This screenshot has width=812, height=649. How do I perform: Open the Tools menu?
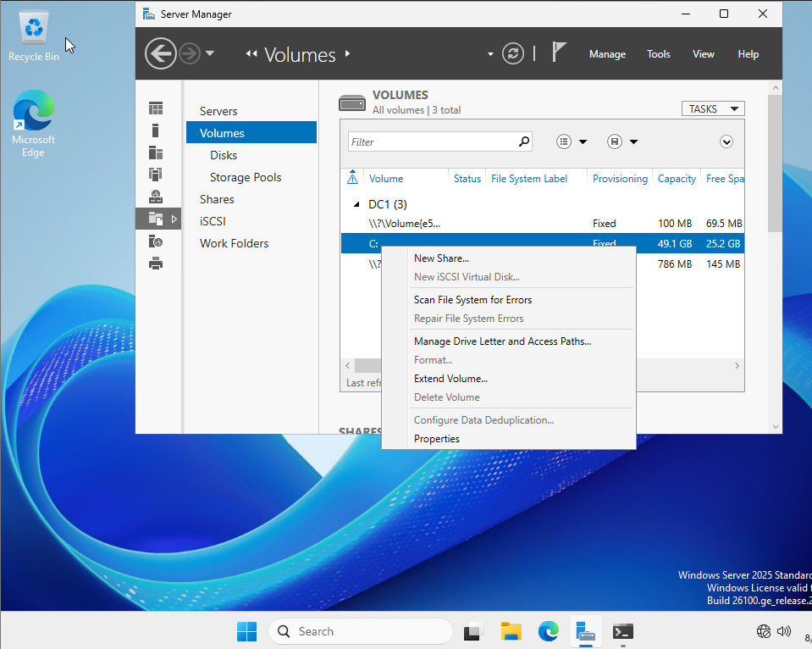(658, 54)
